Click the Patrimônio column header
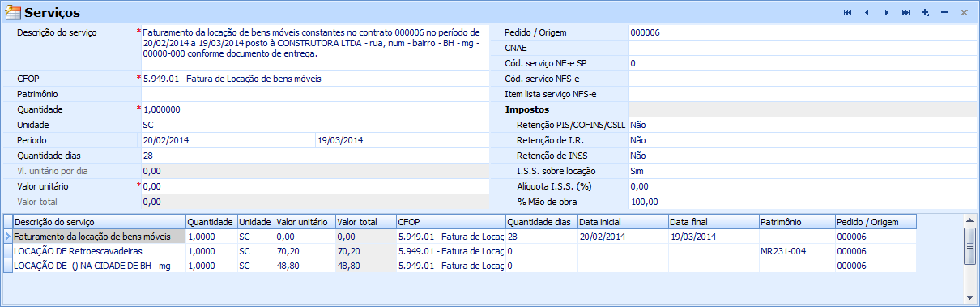Screen dimensions: 980x307 [797, 221]
